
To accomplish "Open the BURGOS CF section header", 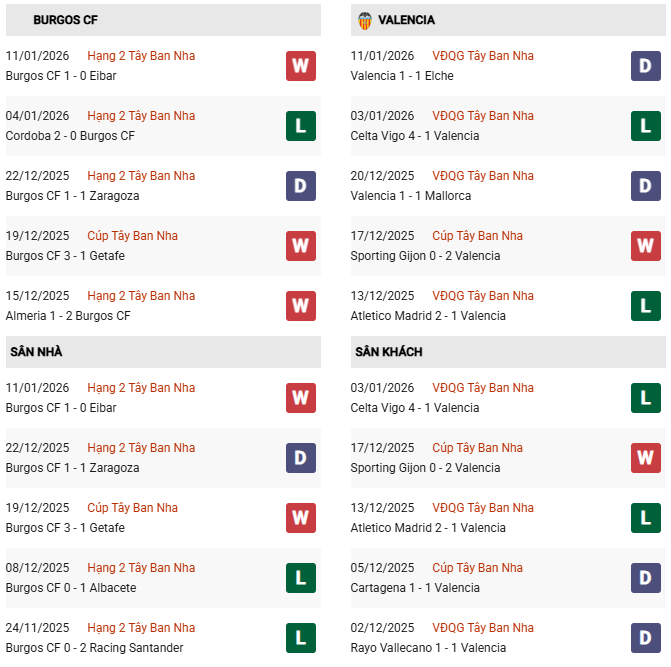I will (65, 20).
